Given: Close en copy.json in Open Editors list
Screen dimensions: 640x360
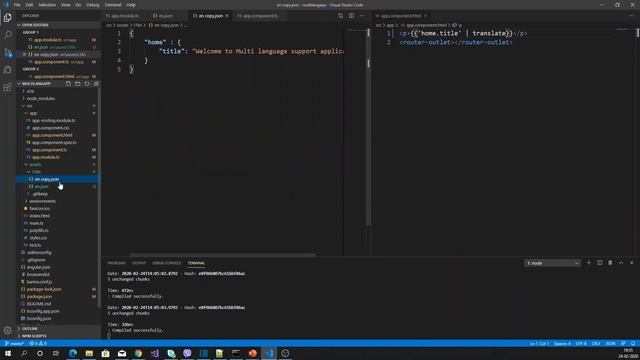Looking at the screenshot, I should (24, 54).
